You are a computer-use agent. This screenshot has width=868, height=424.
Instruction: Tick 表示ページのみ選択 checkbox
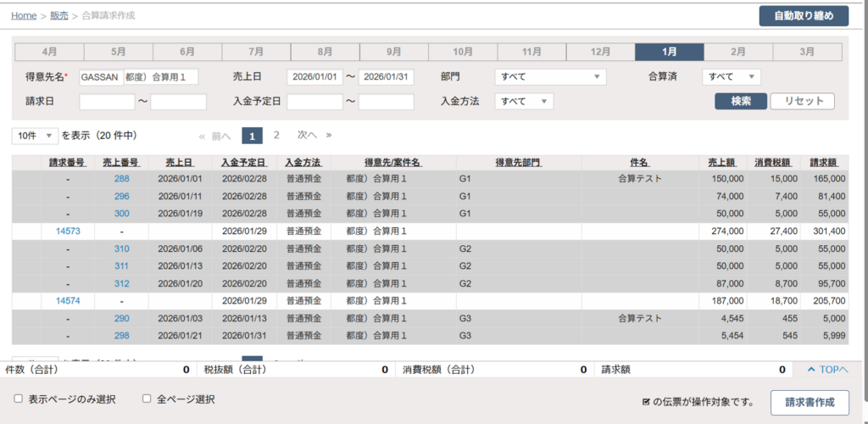(x=19, y=399)
